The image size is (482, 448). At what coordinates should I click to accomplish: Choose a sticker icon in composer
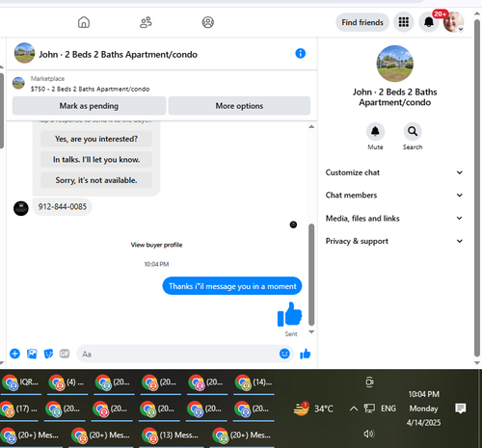pos(48,354)
